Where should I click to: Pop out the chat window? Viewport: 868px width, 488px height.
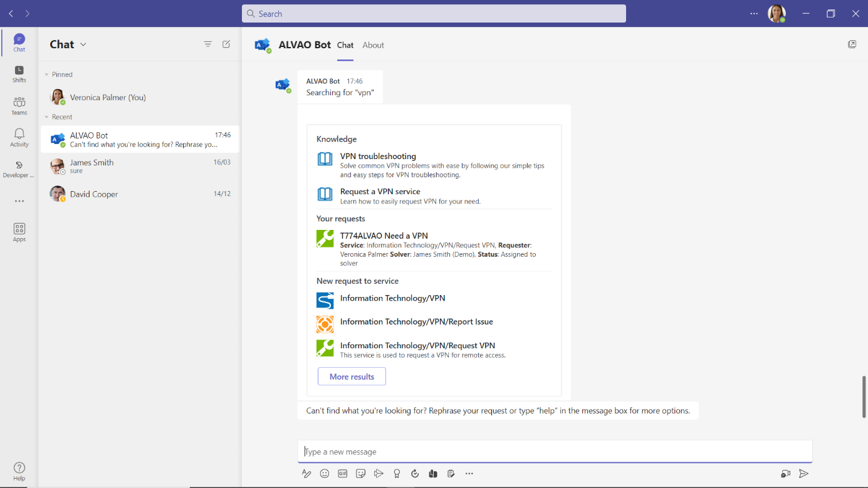click(x=852, y=44)
